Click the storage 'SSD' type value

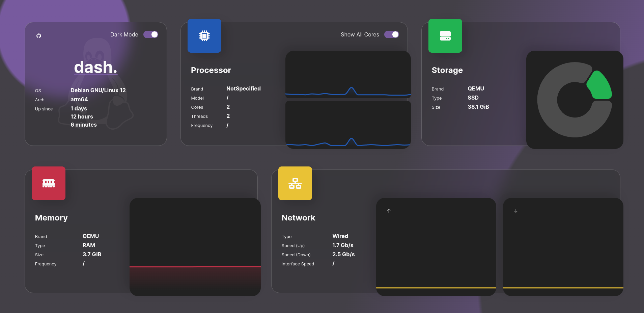pyautogui.click(x=473, y=98)
